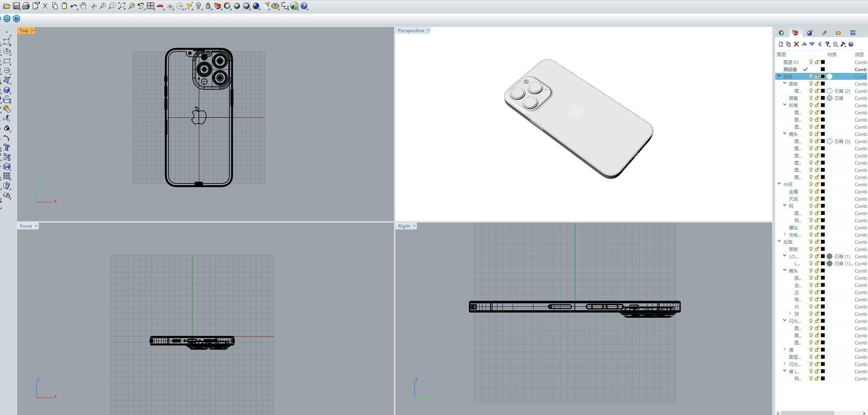This screenshot has width=868, height=415.
Task: Open the Top viewport dropdown arrow
Action: coord(33,30)
